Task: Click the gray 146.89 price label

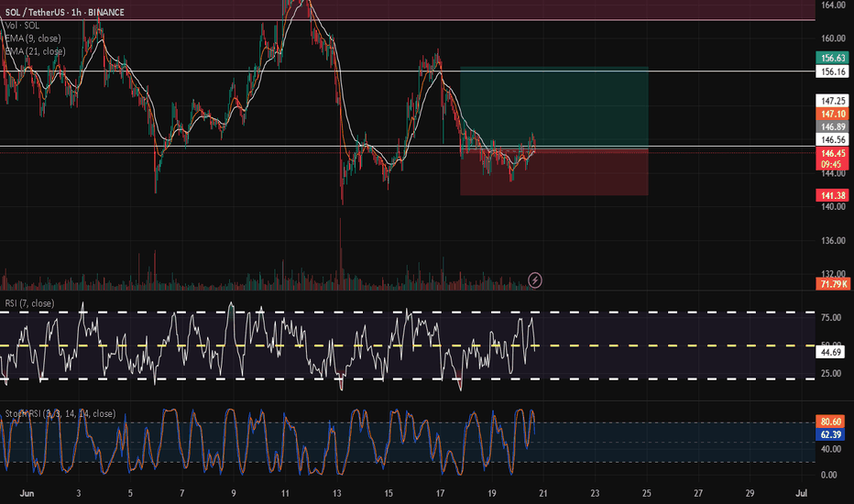Action: coord(832,126)
